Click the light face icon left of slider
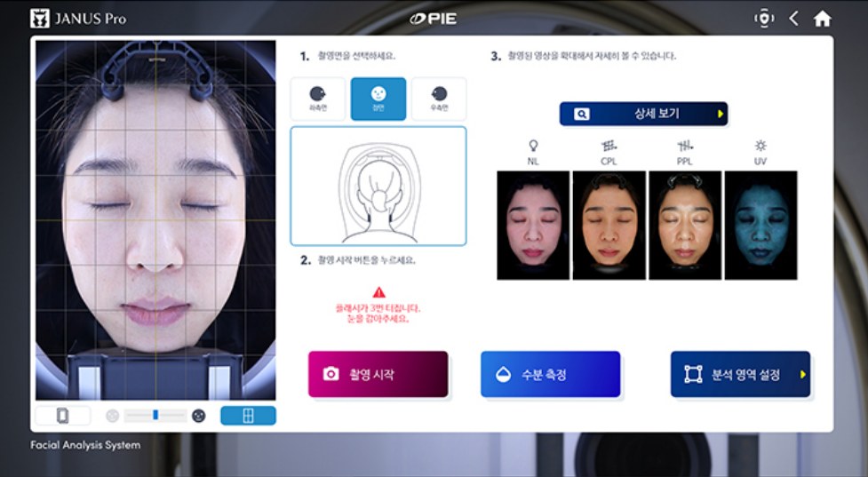 tap(112, 416)
